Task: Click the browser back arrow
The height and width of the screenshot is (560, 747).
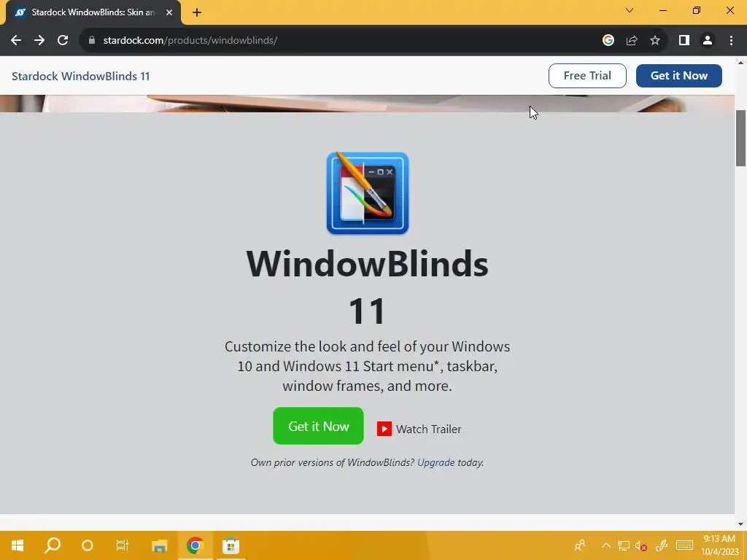Action: (x=16, y=41)
